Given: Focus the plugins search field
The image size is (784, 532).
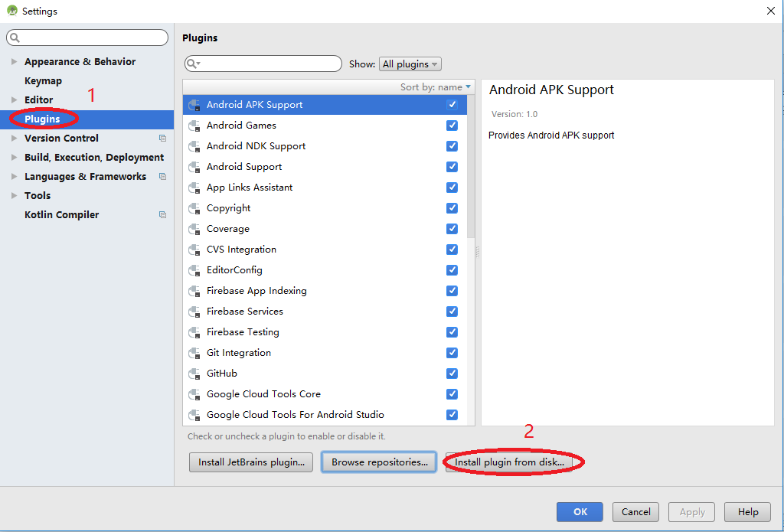Looking at the screenshot, I should click(x=263, y=64).
